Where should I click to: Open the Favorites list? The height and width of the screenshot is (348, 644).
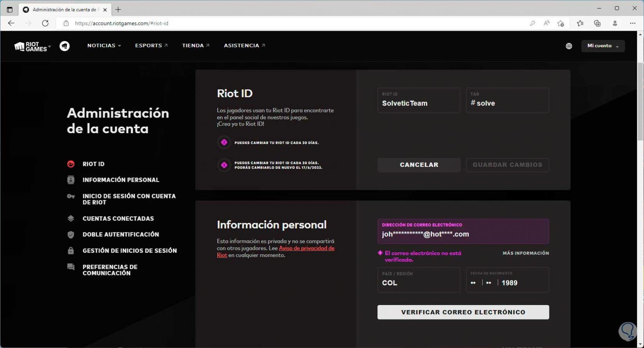click(x=580, y=23)
